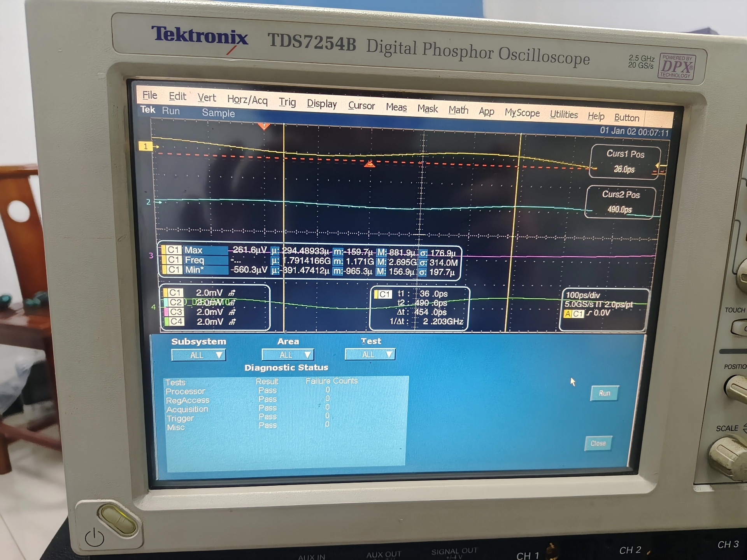Open the Meas menu
747x560 pixels.
click(x=396, y=107)
